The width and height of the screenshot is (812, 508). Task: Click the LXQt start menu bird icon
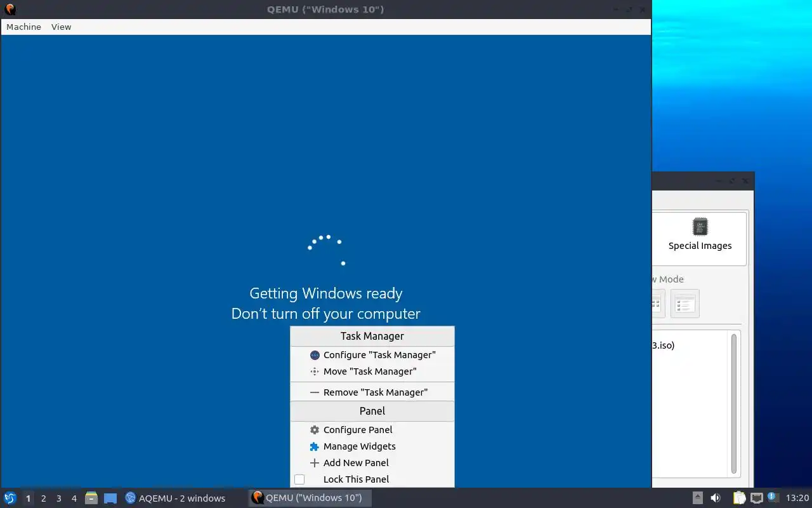tap(10, 498)
